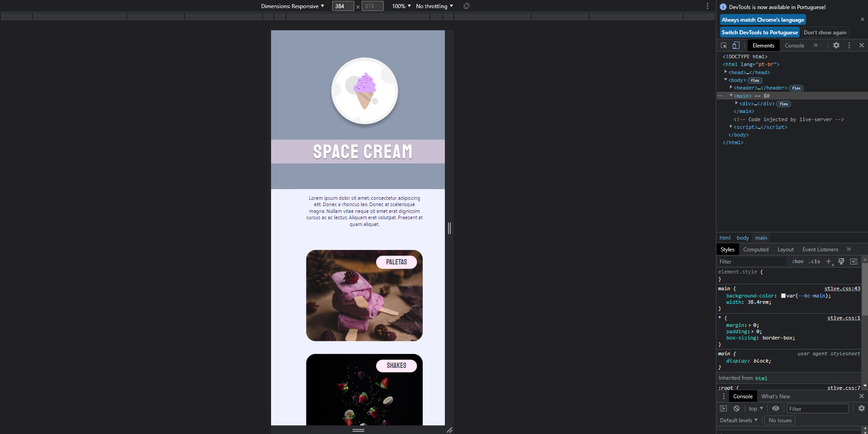The height and width of the screenshot is (434, 868).
Task: Focus the Styles Filter field
Action: point(752,261)
